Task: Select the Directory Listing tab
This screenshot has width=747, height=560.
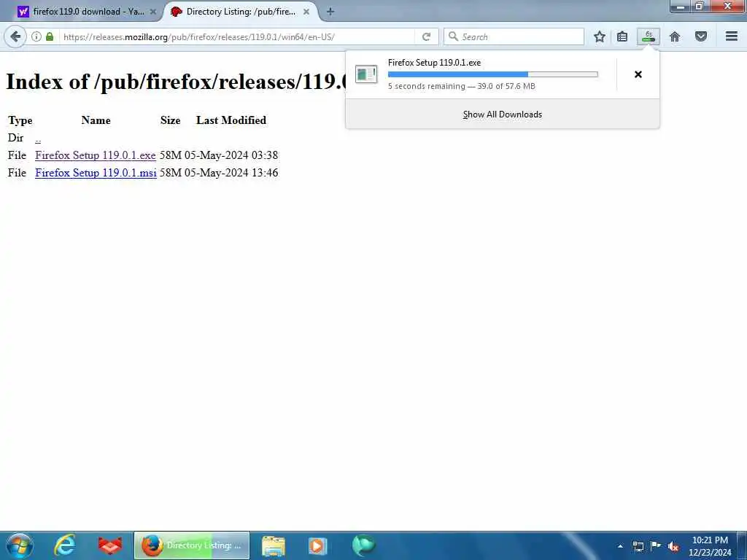Action: point(241,12)
